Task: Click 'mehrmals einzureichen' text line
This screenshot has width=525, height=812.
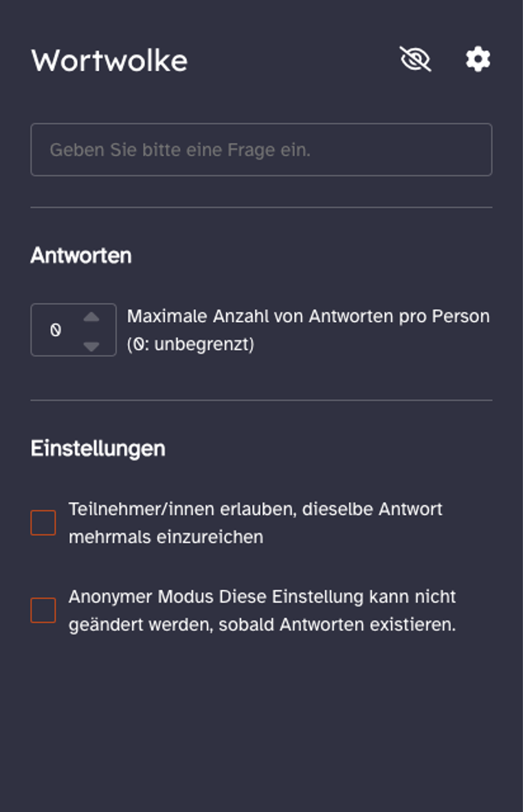Action: point(166,537)
